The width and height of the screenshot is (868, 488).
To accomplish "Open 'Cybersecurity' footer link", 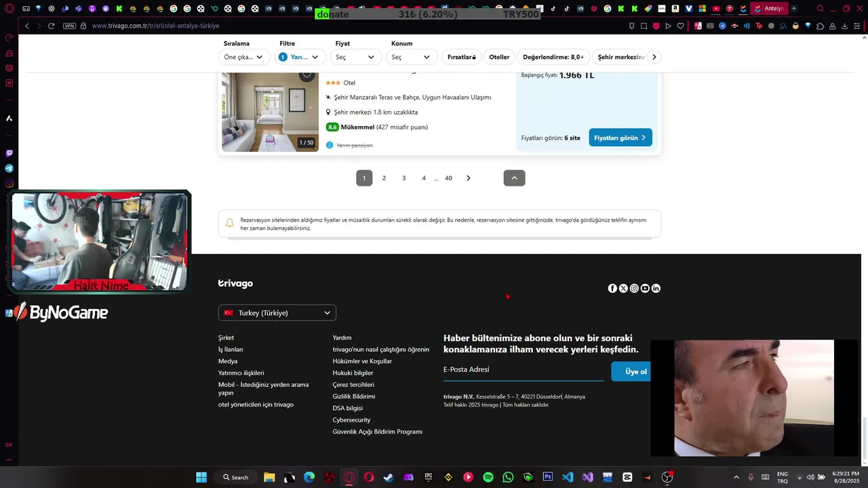I will click(351, 420).
